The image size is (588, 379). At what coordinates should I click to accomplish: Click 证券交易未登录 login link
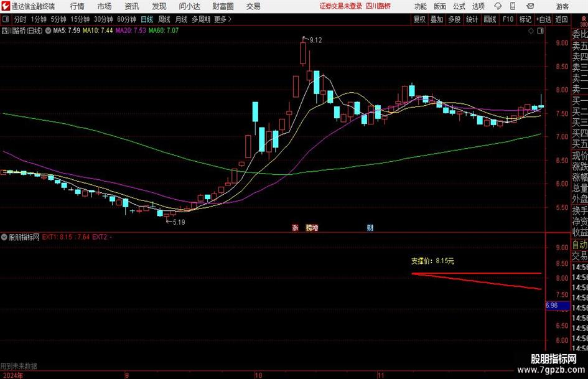[341, 6]
